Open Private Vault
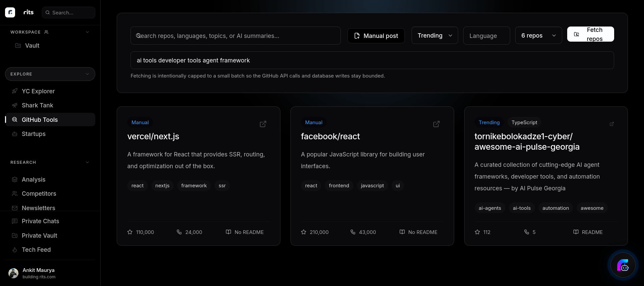The height and width of the screenshot is (286, 644). coord(50,236)
